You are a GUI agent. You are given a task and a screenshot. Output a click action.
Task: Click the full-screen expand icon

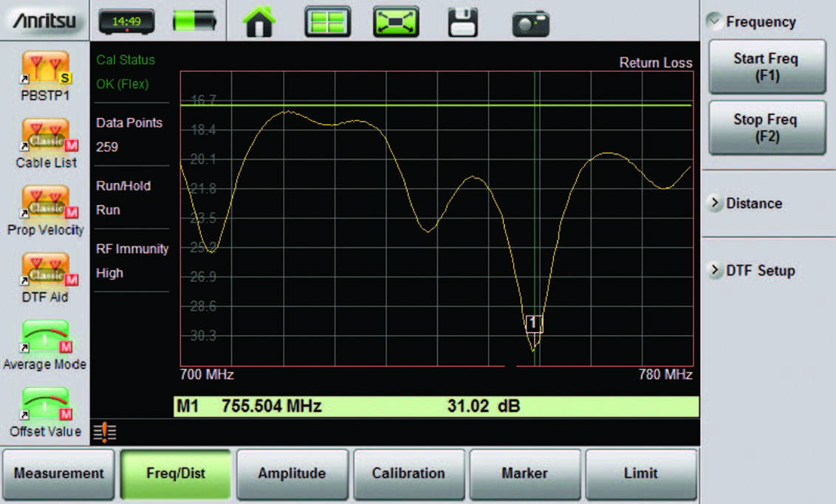point(395,22)
